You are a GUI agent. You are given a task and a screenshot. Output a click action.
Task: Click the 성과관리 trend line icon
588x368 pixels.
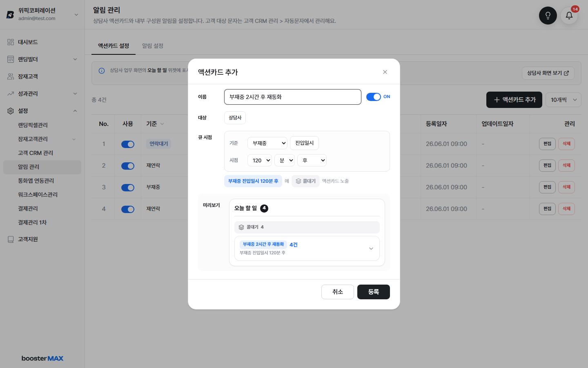[x=11, y=94]
